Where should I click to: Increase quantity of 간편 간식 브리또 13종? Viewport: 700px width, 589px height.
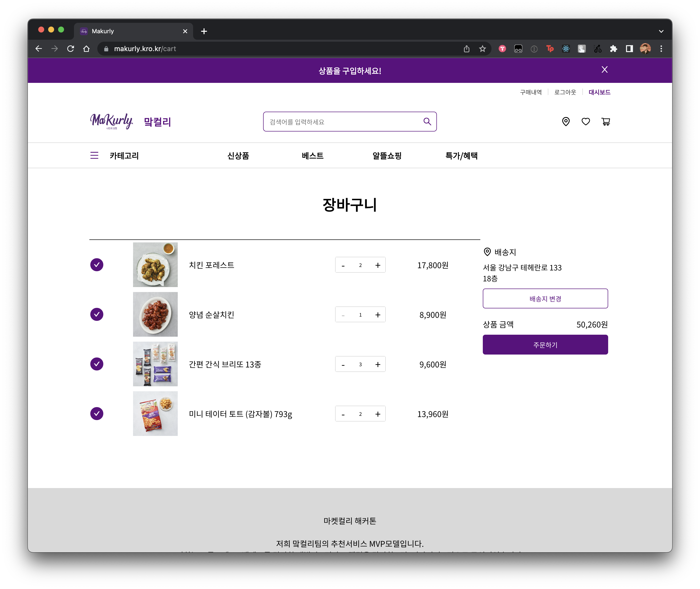[378, 364]
